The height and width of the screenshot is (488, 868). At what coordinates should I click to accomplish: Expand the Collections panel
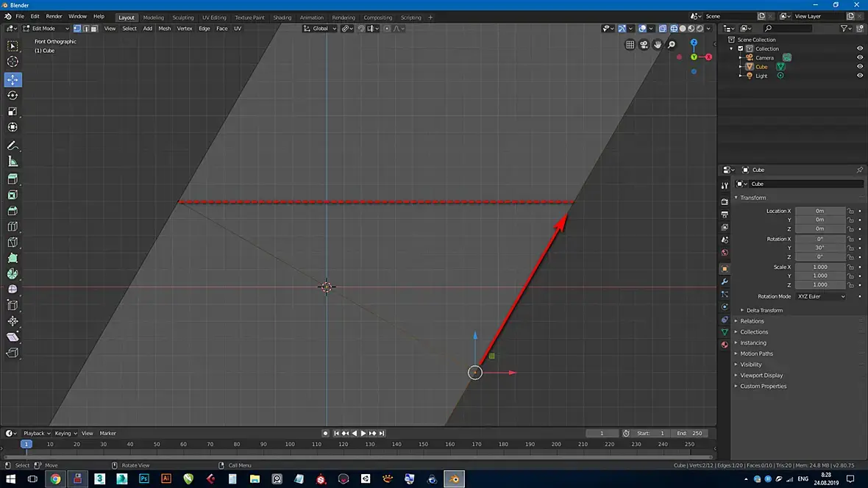point(754,332)
